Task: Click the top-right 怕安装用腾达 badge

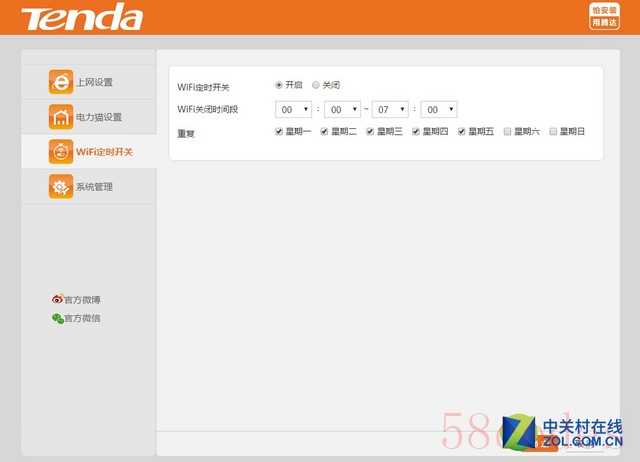Action: pos(602,16)
